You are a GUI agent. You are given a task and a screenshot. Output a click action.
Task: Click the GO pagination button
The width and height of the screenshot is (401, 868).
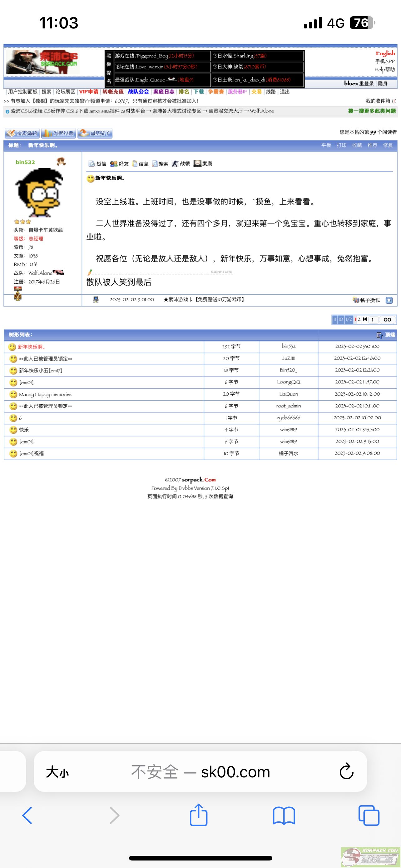[x=388, y=319]
